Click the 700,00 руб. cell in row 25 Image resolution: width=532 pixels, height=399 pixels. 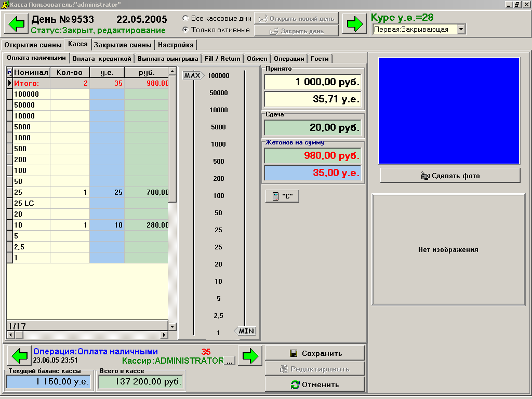[147, 192]
